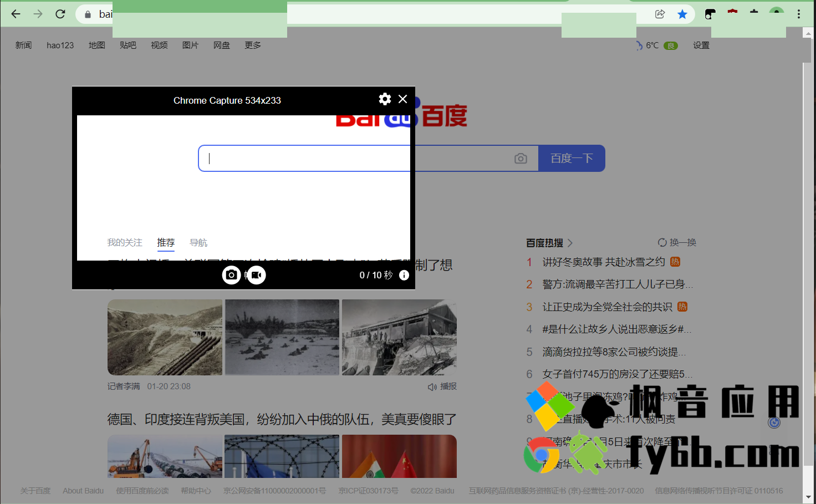This screenshot has height=504, width=816.
Task: Open 网盘 in top navigation
Action: 222,45
